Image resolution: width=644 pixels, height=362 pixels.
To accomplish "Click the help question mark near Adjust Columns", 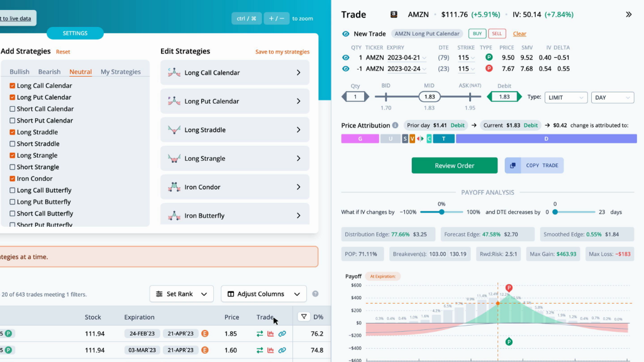I will point(316,294).
